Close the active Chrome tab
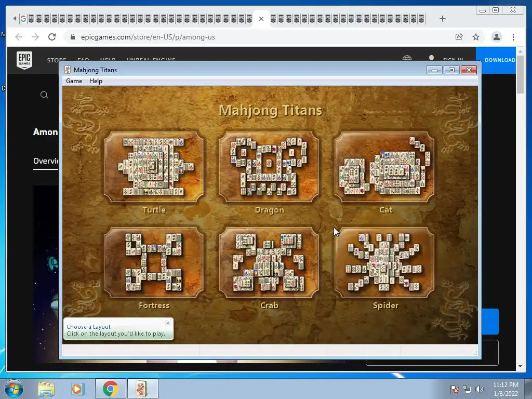Viewport: 532px width, 399px height. tap(261, 19)
